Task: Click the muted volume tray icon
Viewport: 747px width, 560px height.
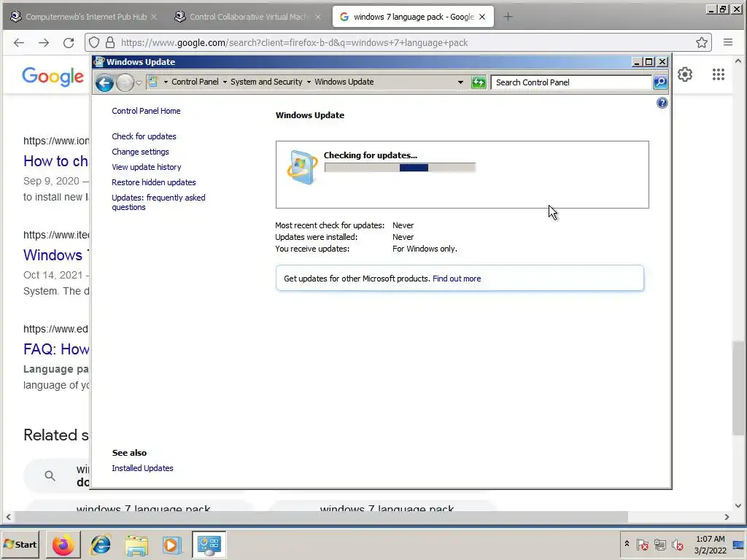Action: click(x=677, y=544)
